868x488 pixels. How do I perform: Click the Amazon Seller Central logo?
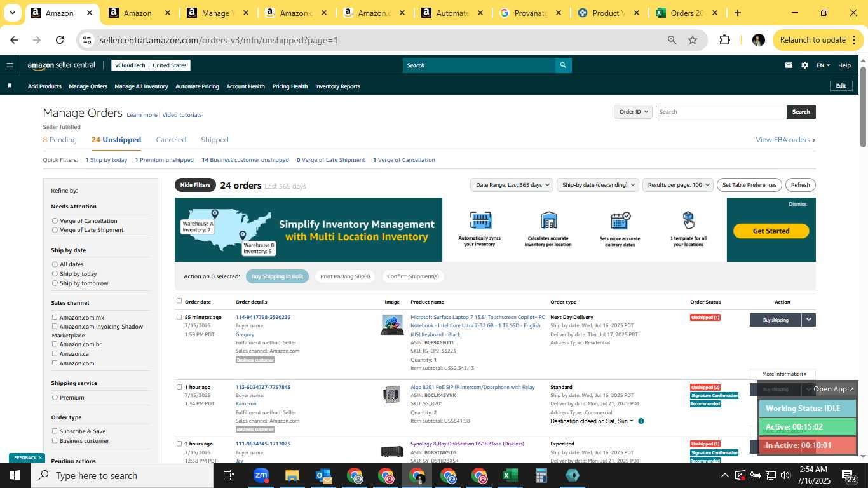tap(62, 65)
